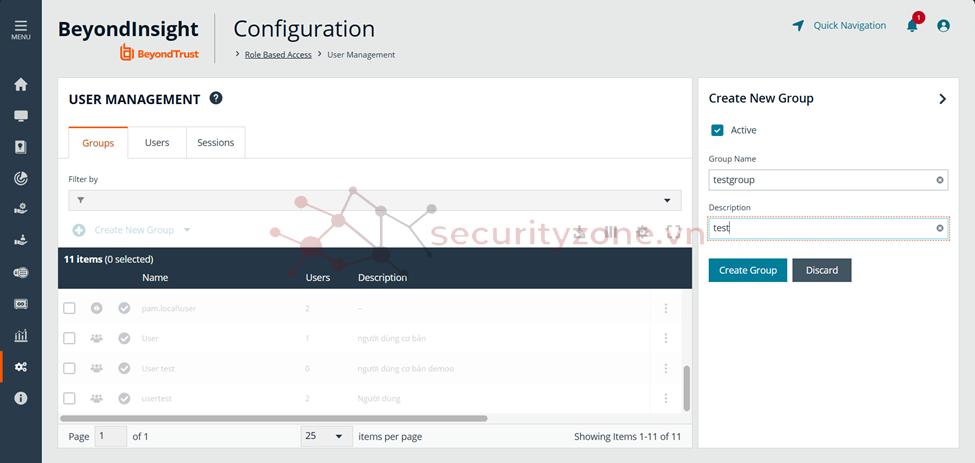Open the Analytics bar chart sidebar icon
The image size is (975, 463).
click(21, 336)
